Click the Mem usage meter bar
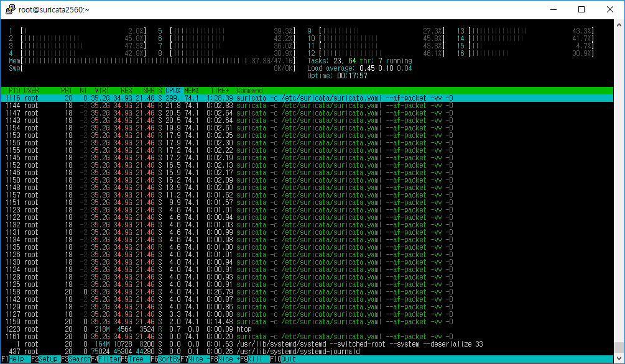Image resolution: width=625 pixels, height=364 pixels. [x=152, y=61]
